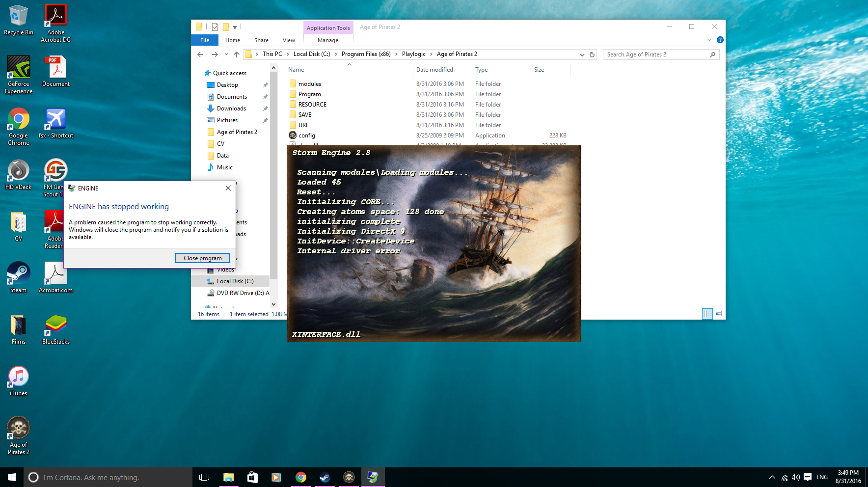This screenshot has height=487, width=868.
Task: Select the Application Tools contextual tab
Action: pyautogui.click(x=328, y=28)
